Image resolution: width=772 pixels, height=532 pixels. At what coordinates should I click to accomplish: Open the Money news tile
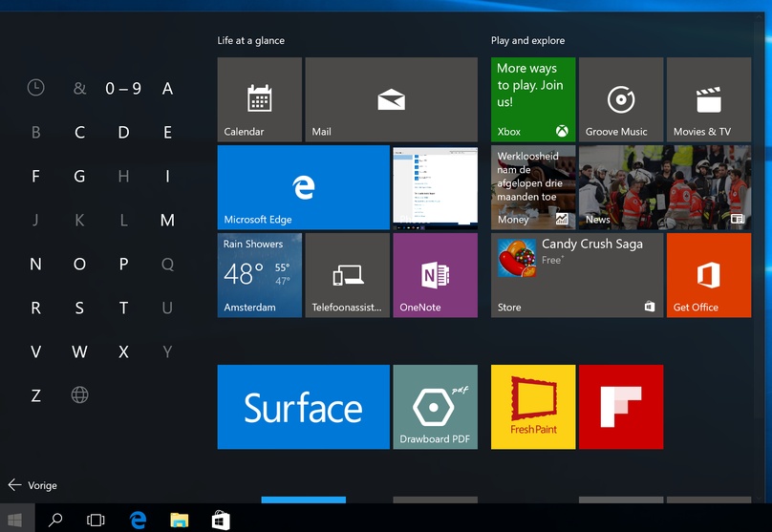click(x=533, y=187)
